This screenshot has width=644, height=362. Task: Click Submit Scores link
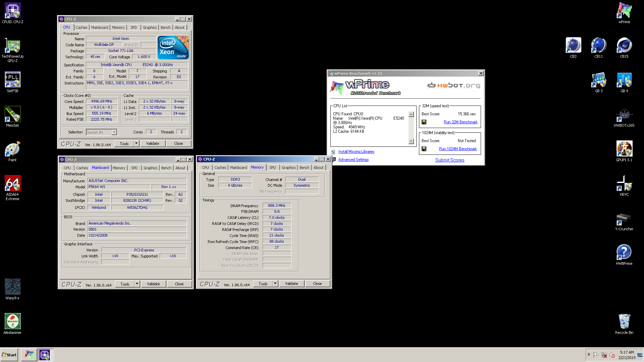coord(450,160)
